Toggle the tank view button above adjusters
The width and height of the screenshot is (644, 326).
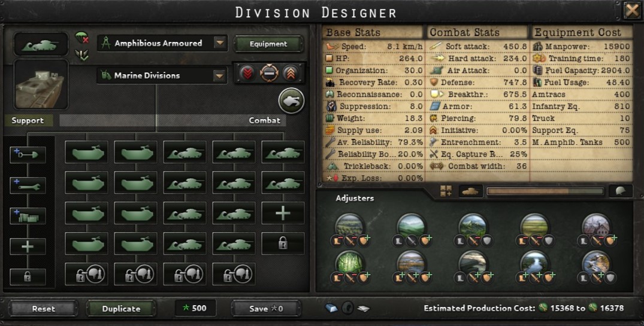[x=470, y=191]
